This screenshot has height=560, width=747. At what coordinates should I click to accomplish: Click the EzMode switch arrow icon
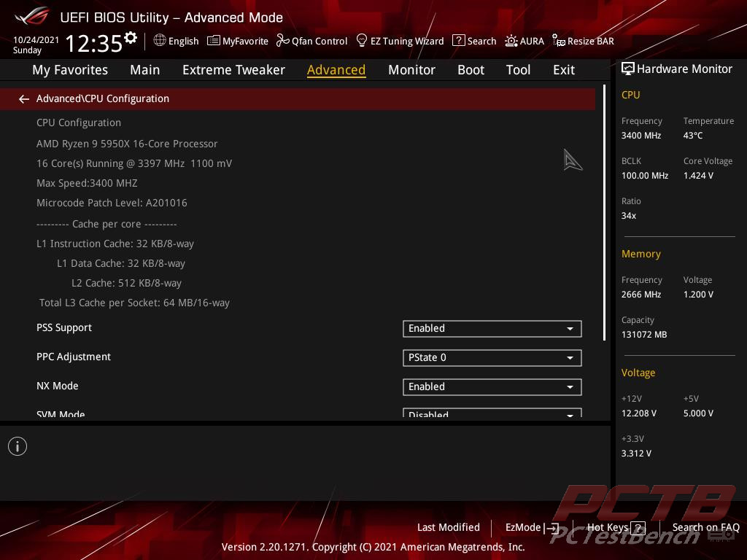point(551,528)
